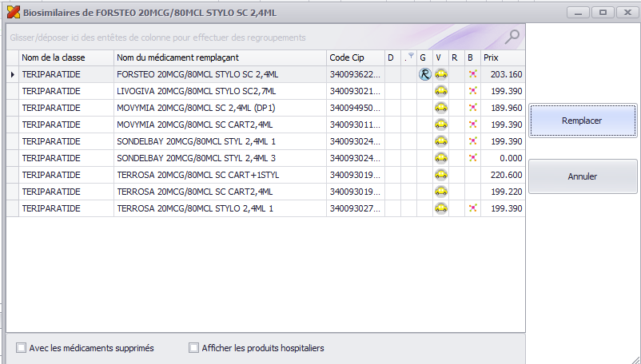The width and height of the screenshot is (641, 364).
Task: Sort by Nom de la classe column header
Action: coord(66,58)
